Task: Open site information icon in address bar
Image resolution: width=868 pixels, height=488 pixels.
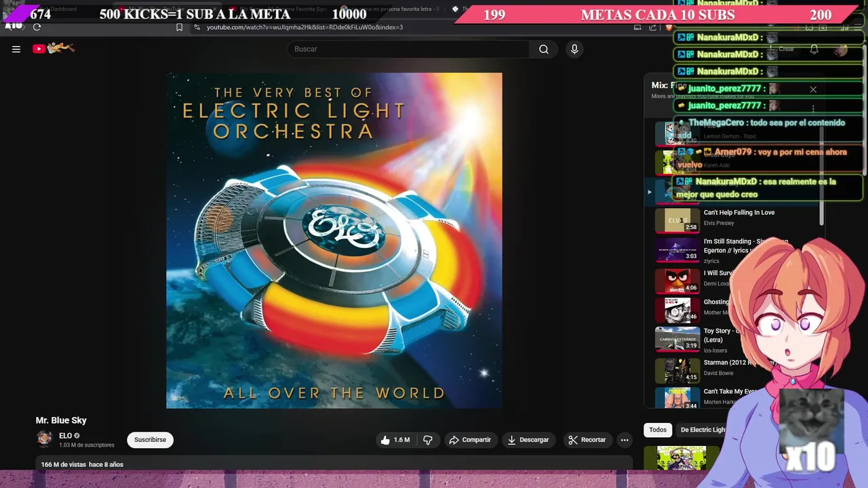Action: pos(197,27)
